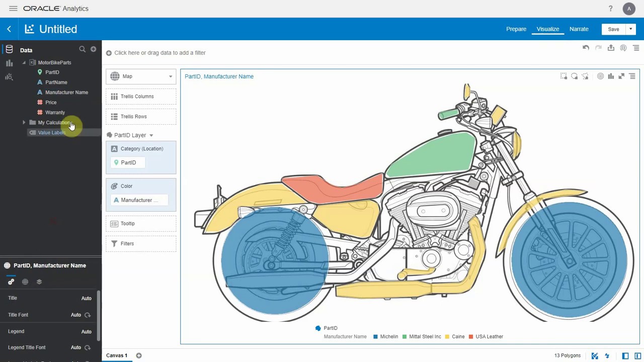Toggle the Michelin legend entry
Screen dimensions: 644x362
tap(385, 336)
